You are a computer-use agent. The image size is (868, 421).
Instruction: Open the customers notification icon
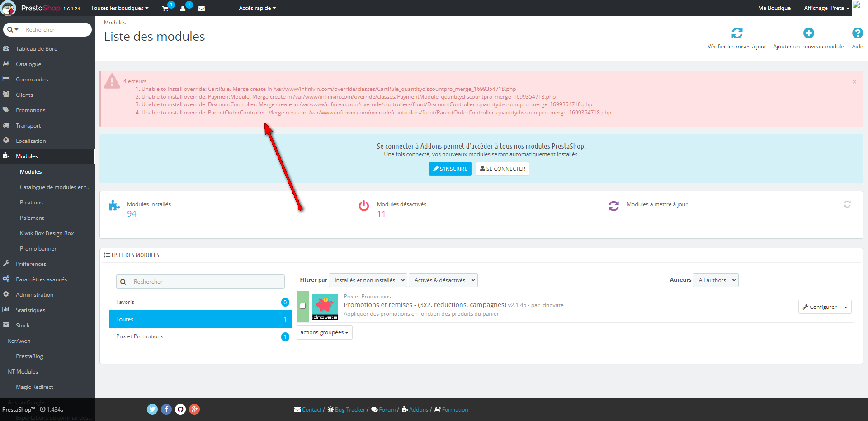(183, 9)
